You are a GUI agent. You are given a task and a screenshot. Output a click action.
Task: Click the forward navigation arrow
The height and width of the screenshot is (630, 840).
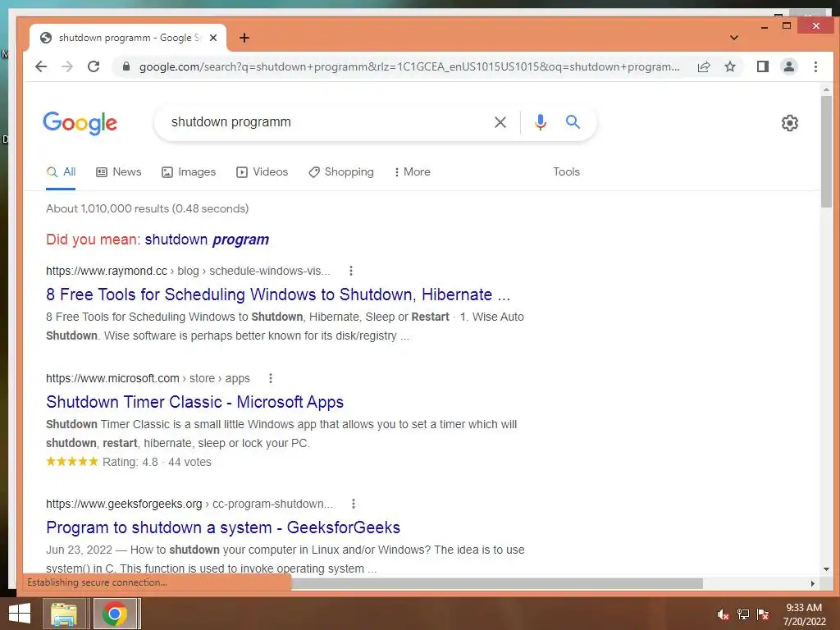(x=67, y=66)
